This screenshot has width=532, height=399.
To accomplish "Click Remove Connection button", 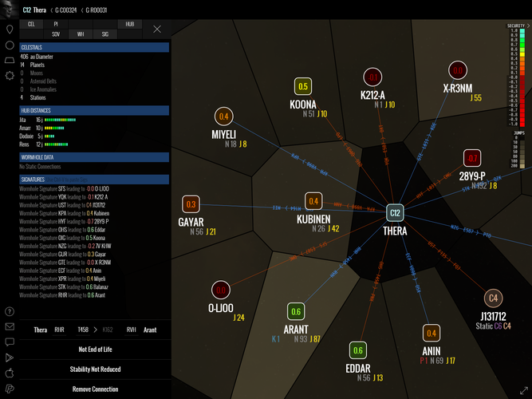I will click(96, 389).
